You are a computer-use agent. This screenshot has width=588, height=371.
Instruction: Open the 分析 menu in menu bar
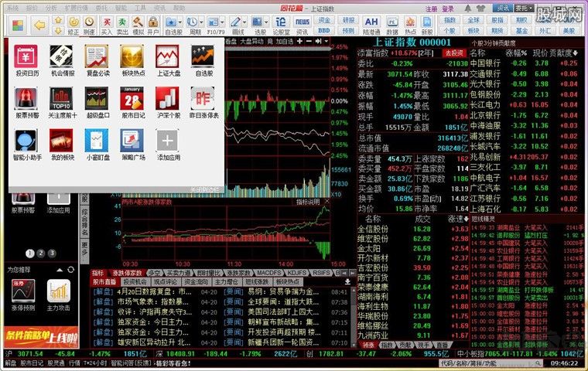(52, 8)
